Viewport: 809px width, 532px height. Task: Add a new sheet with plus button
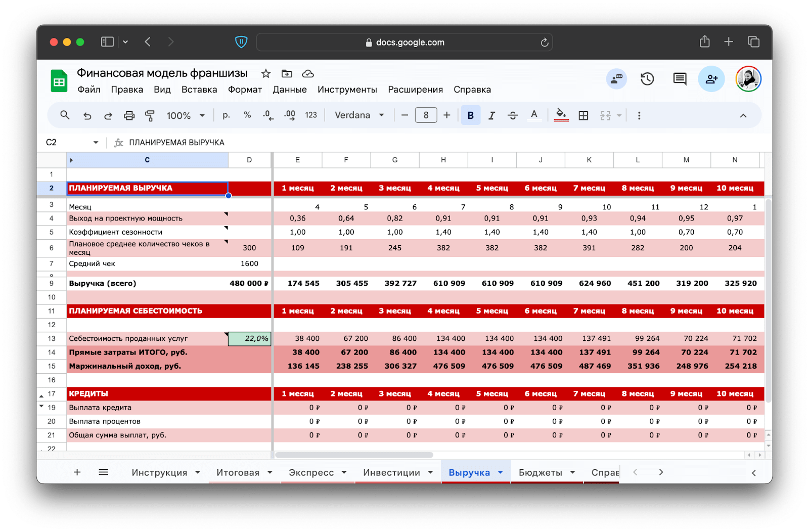click(77, 472)
